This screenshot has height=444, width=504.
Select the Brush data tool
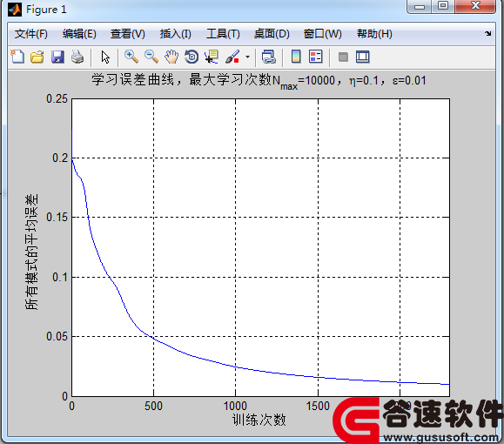coord(232,57)
